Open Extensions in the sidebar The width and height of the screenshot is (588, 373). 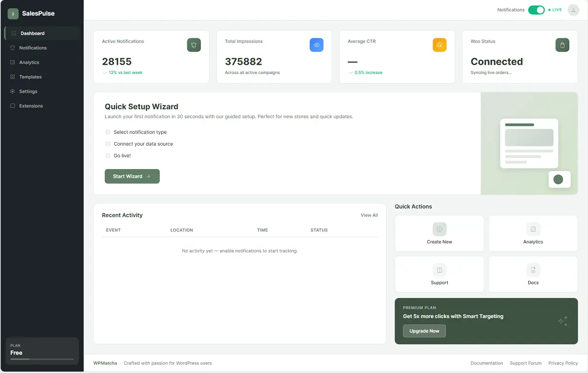point(31,106)
